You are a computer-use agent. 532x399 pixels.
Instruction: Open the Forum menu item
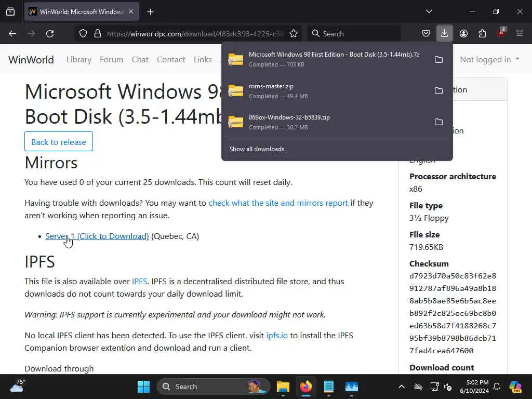click(111, 60)
